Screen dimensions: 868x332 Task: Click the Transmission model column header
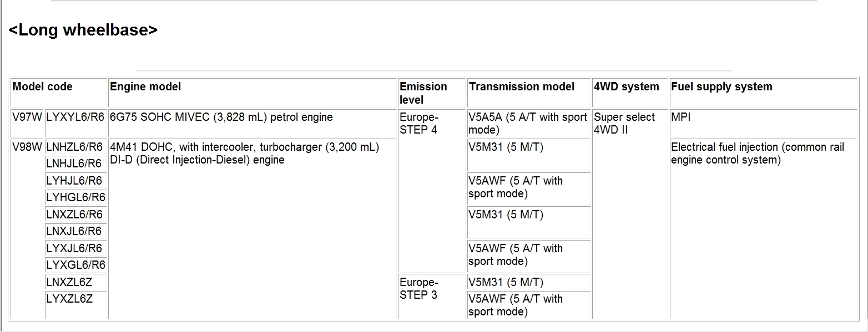[521, 87]
